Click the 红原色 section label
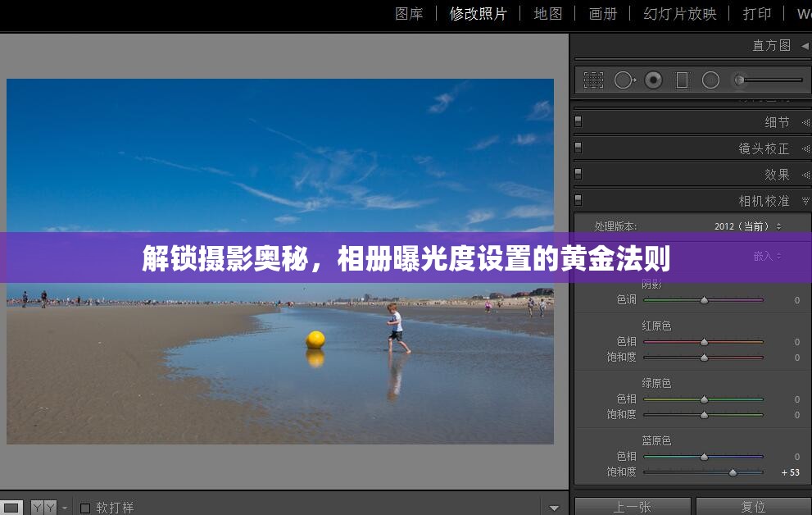This screenshot has height=515, width=812. [x=656, y=326]
